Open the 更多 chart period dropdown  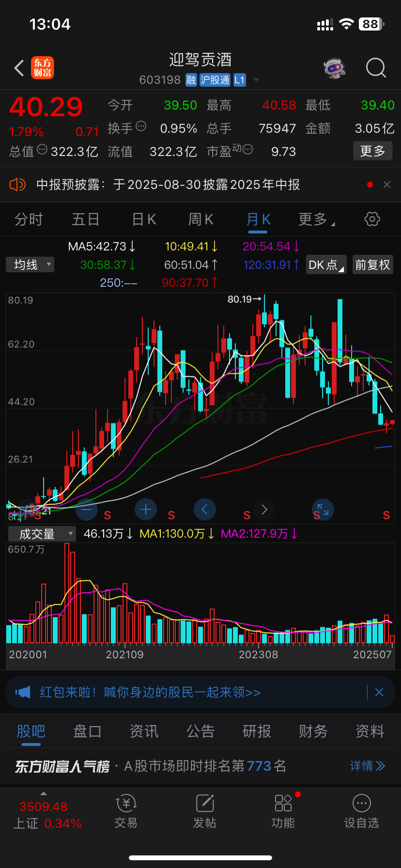(317, 219)
